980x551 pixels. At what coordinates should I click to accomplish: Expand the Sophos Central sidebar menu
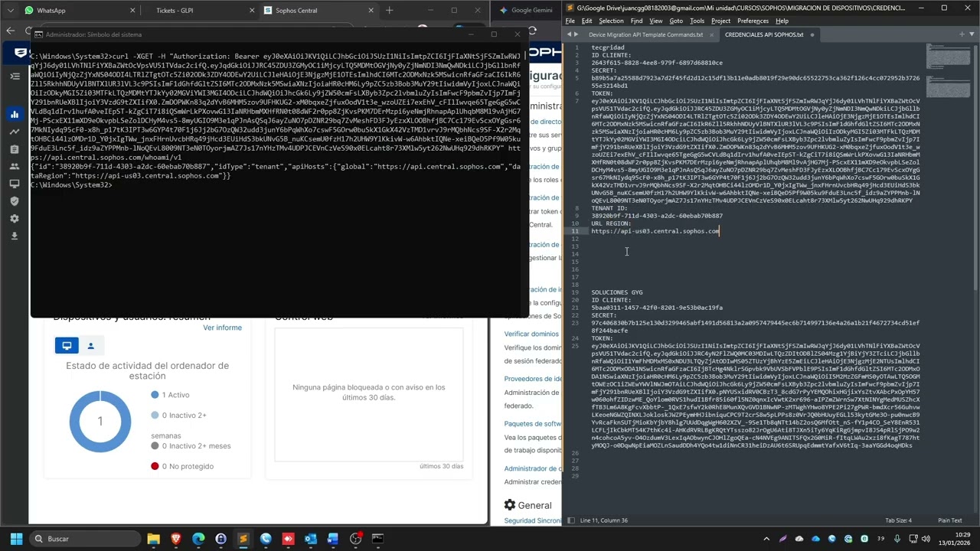click(15, 77)
